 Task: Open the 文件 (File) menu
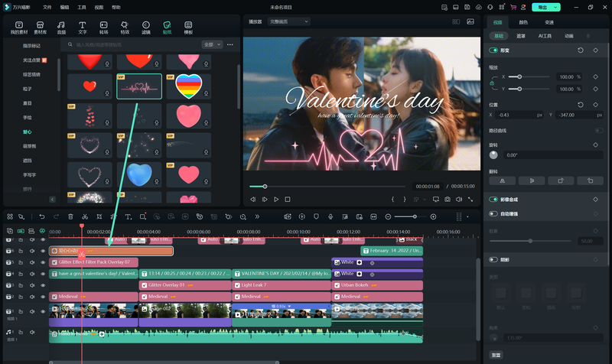tap(47, 7)
